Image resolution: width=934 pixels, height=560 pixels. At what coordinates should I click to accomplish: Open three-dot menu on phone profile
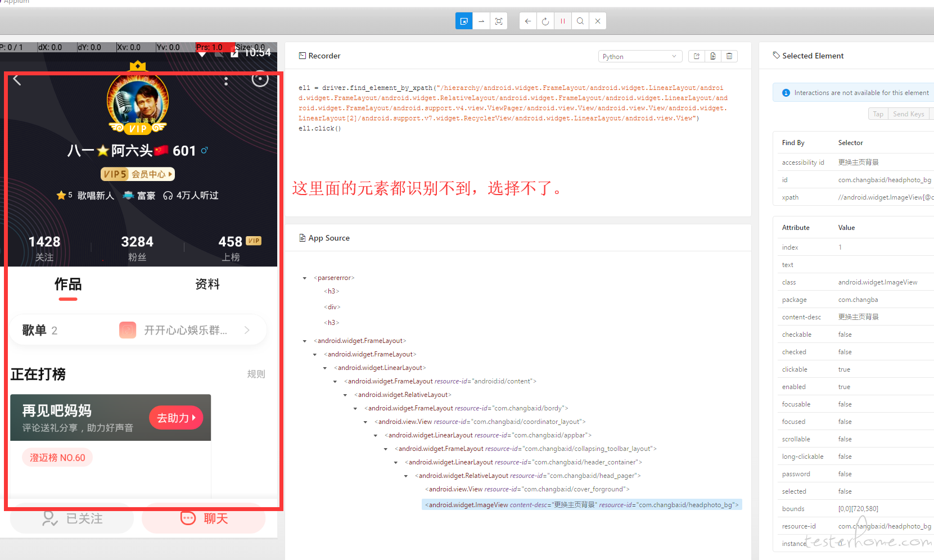click(226, 81)
